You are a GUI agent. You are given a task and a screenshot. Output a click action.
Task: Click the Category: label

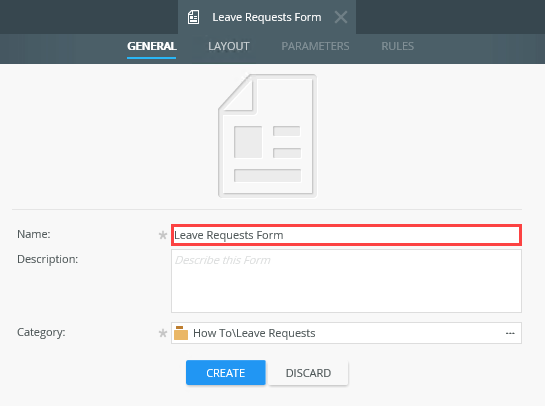[41, 332]
